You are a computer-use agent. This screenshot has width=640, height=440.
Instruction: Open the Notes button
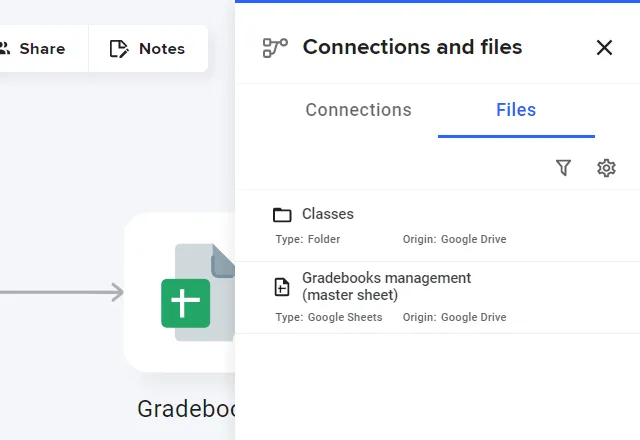tap(148, 49)
